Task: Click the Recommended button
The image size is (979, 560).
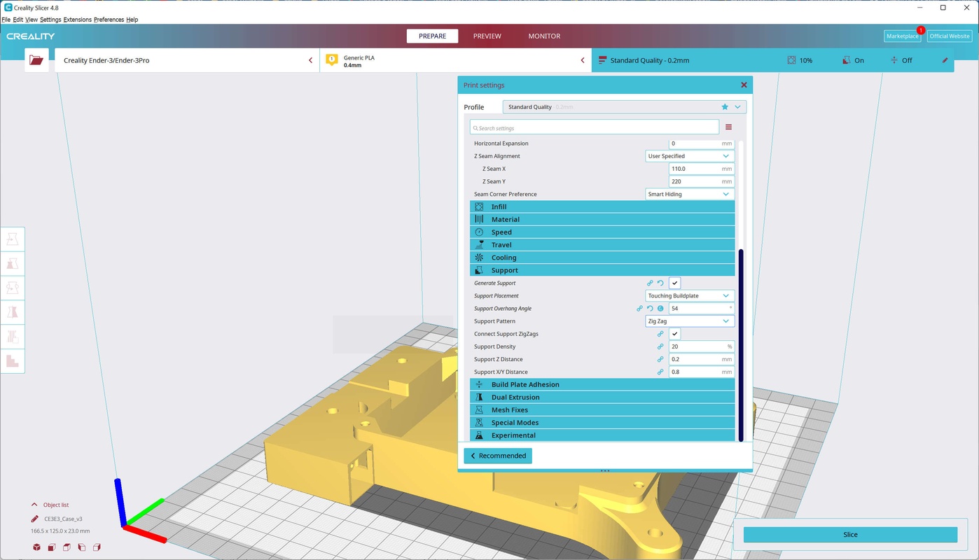Action: tap(498, 456)
